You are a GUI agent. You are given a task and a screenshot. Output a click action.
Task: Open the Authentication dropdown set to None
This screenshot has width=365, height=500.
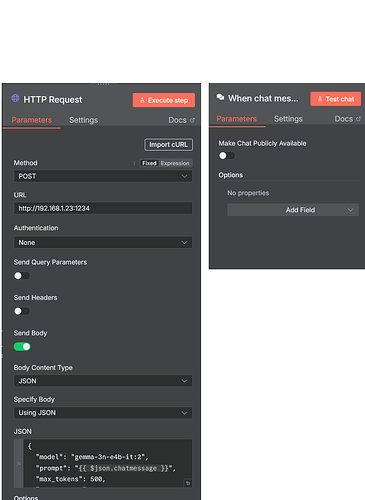pyautogui.click(x=103, y=242)
